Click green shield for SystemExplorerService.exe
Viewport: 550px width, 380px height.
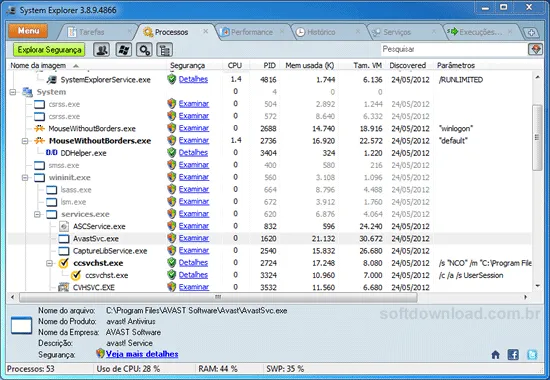172,79
